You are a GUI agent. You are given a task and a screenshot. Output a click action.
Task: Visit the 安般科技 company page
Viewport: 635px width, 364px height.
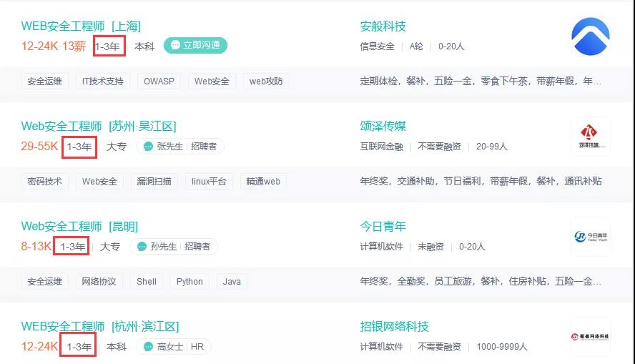click(383, 26)
